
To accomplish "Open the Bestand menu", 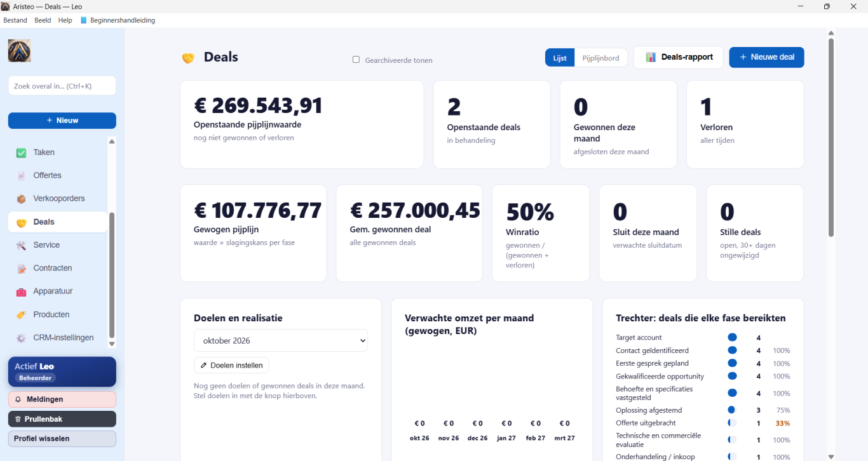I will [15, 20].
